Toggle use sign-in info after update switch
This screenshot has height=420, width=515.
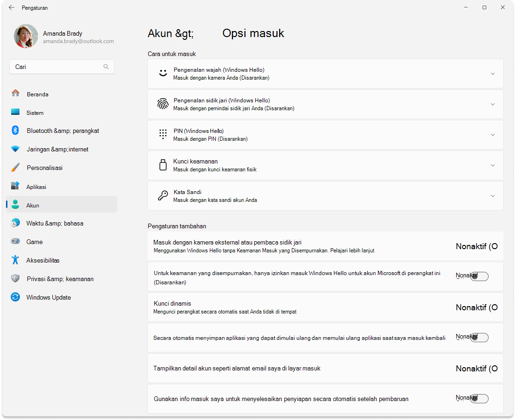[479, 398]
